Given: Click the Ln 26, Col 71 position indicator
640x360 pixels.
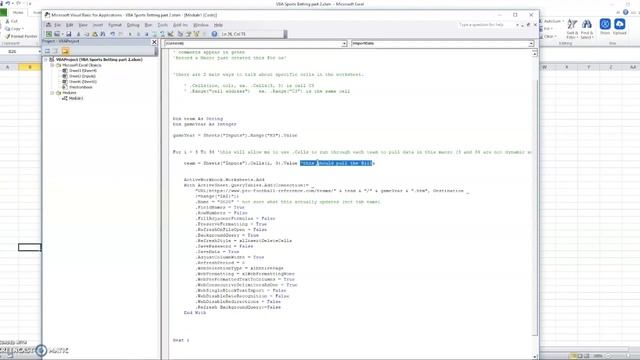Looking at the screenshot, I should (234, 34).
